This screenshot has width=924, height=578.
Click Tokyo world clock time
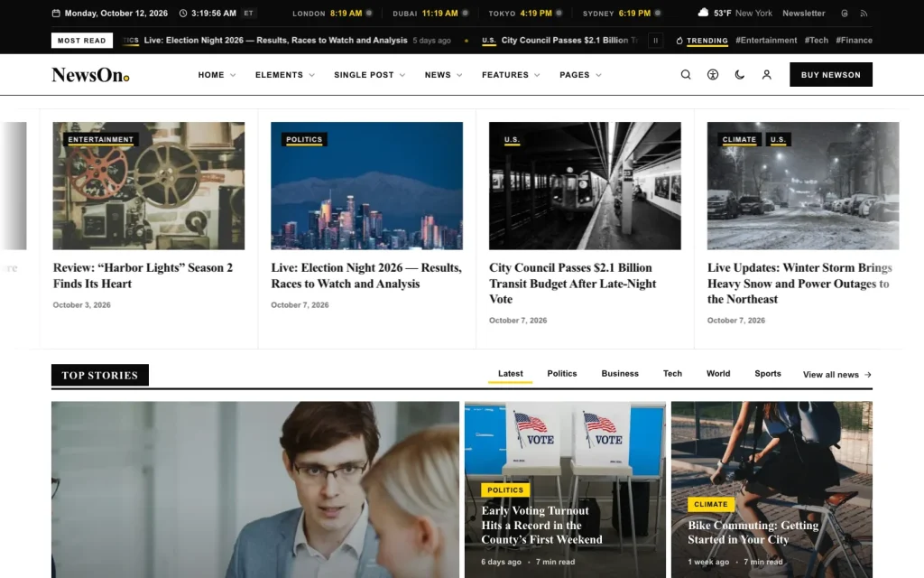coord(536,13)
